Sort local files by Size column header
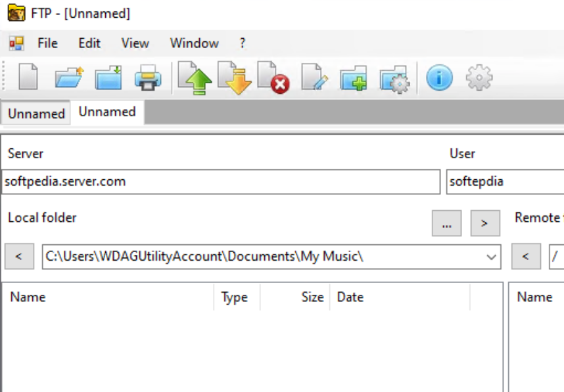 point(312,297)
